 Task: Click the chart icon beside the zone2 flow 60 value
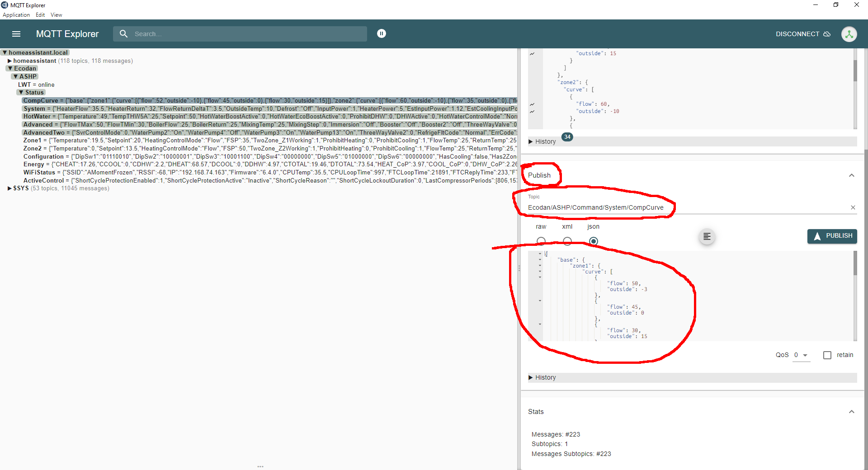(x=532, y=104)
